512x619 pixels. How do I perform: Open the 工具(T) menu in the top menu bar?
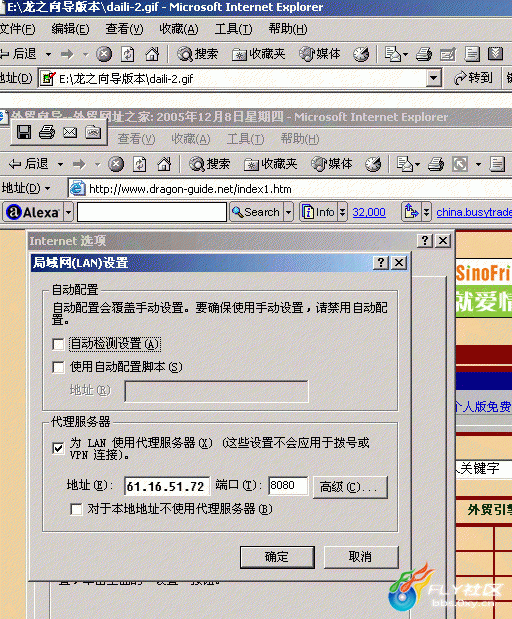pyautogui.click(x=233, y=29)
